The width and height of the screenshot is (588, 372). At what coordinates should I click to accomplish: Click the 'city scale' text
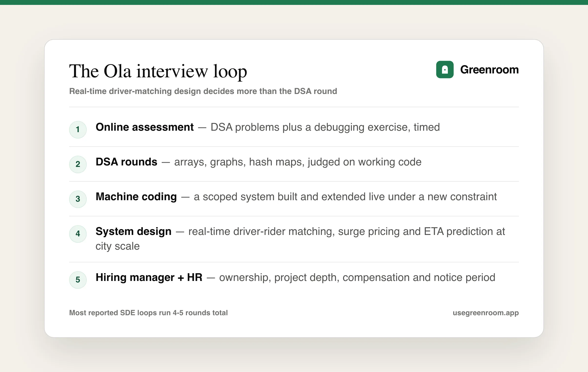(118, 246)
